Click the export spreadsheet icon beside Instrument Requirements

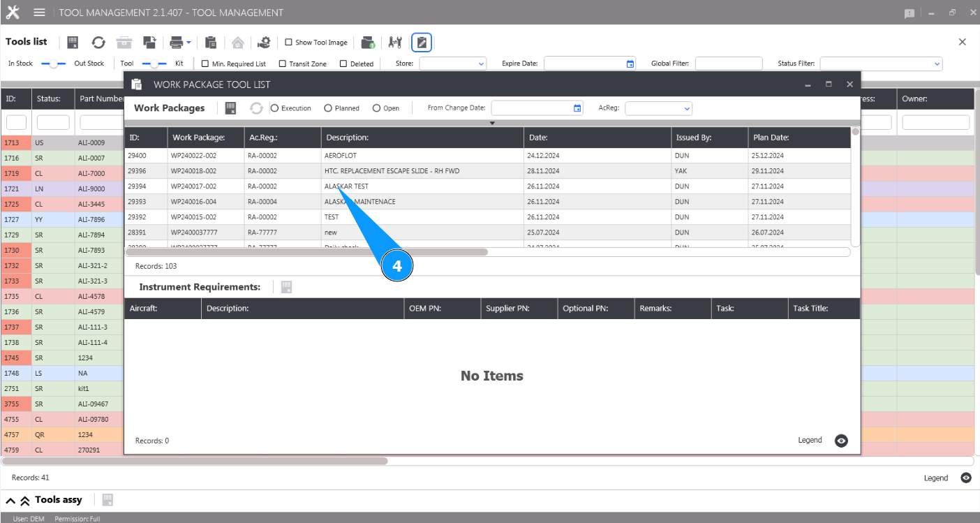pos(286,287)
